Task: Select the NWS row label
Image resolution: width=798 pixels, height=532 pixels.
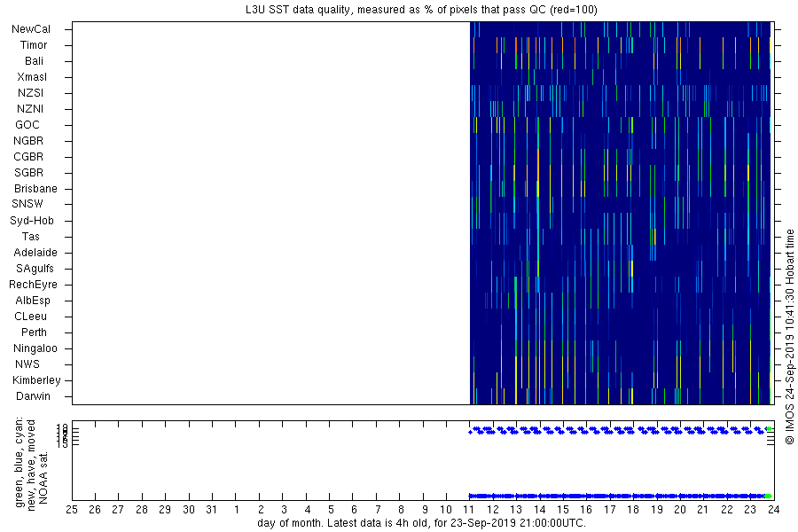Action: (x=27, y=364)
